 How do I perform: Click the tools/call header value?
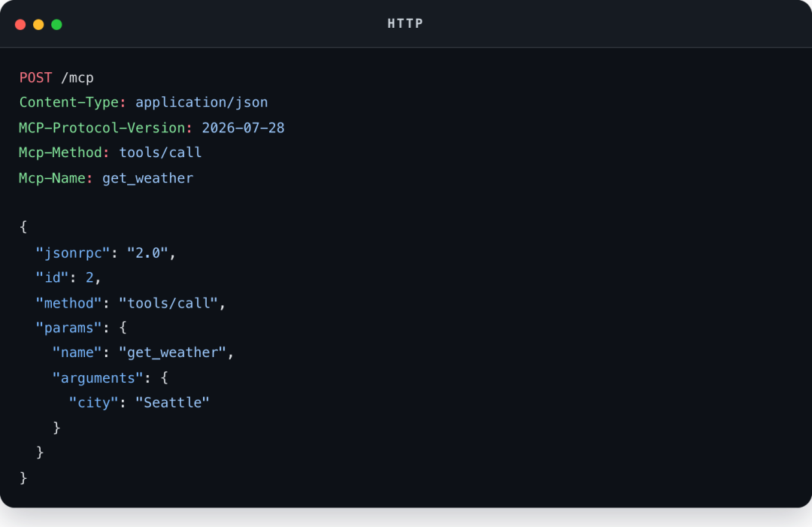tap(160, 153)
